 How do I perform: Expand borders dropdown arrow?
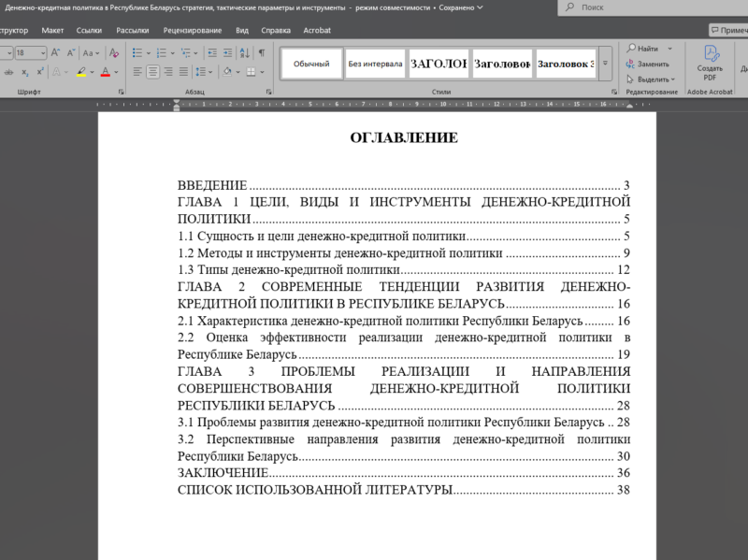pyautogui.click(x=262, y=72)
